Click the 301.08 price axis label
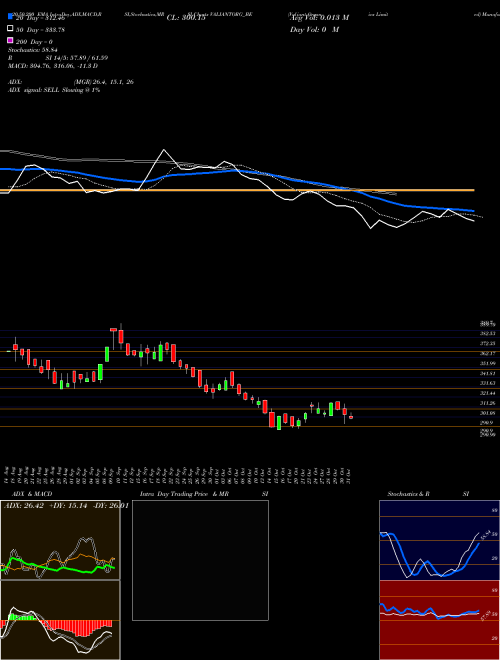This screenshot has width=500, height=660. coord(487,413)
